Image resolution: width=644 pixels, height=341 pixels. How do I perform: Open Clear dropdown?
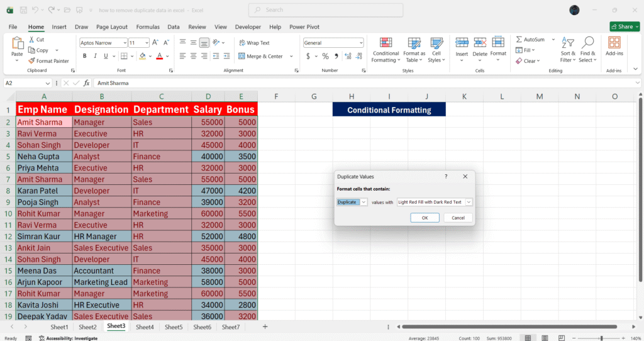pyautogui.click(x=528, y=61)
